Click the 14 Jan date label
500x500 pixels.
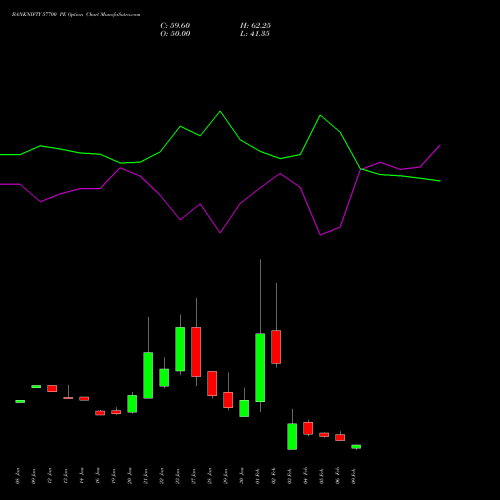[82, 476]
